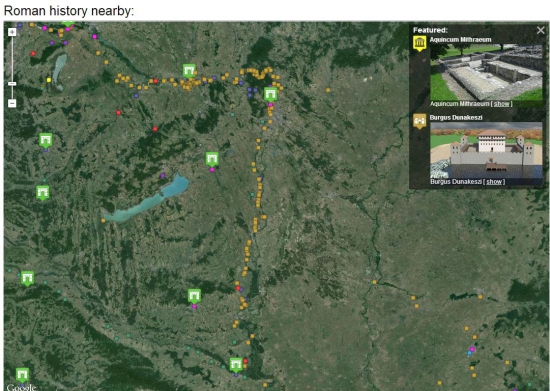Screen dimensions: 550x391
Task: Select the red dot marker west of the Danube bend
Action: click(x=155, y=81)
